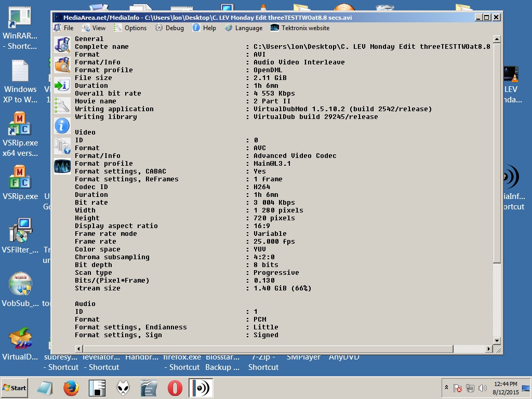
Task: Click the active MediaInfo taskbar button
Action: click(x=201, y=388)
